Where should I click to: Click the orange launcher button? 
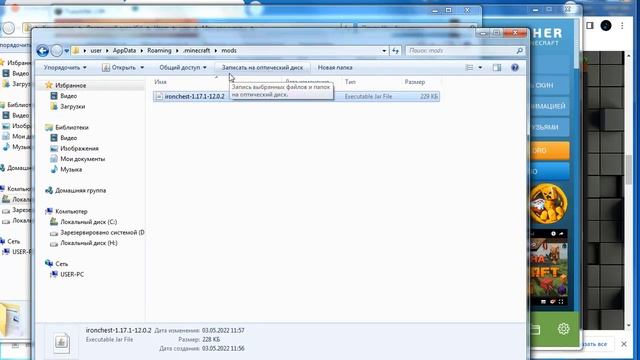click(x=549, y=151)
